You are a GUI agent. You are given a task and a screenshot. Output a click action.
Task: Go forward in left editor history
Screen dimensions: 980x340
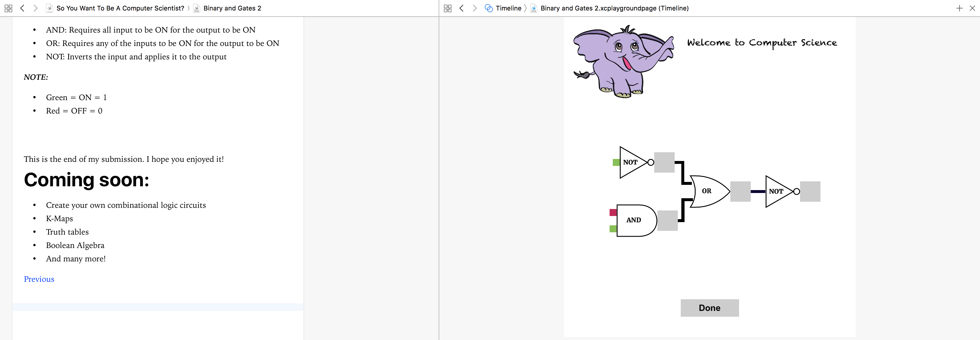(35, 8)
